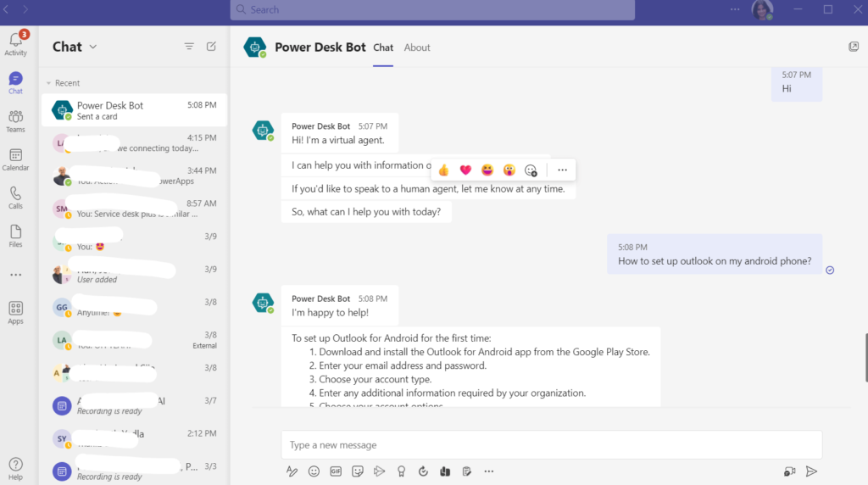
Task: Open the emoji picker in compose bar
Action: coord(314,471)
